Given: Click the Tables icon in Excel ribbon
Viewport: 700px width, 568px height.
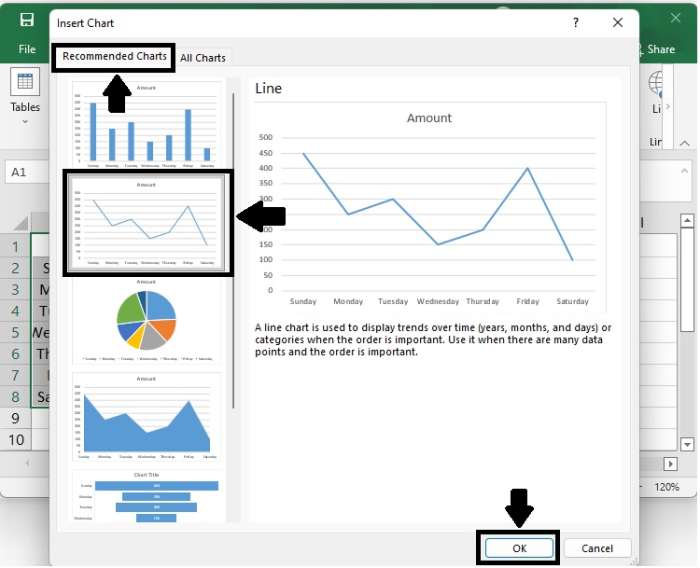Looking at the screenshot, I should [25, 81].
